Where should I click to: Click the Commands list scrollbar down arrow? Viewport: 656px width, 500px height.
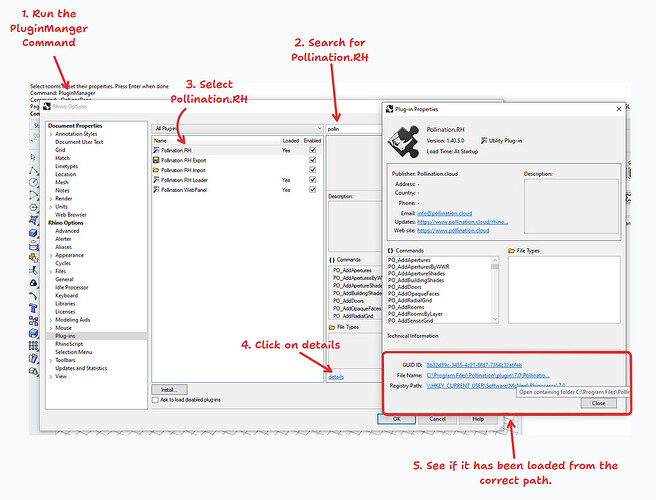(x=495, y=319)
